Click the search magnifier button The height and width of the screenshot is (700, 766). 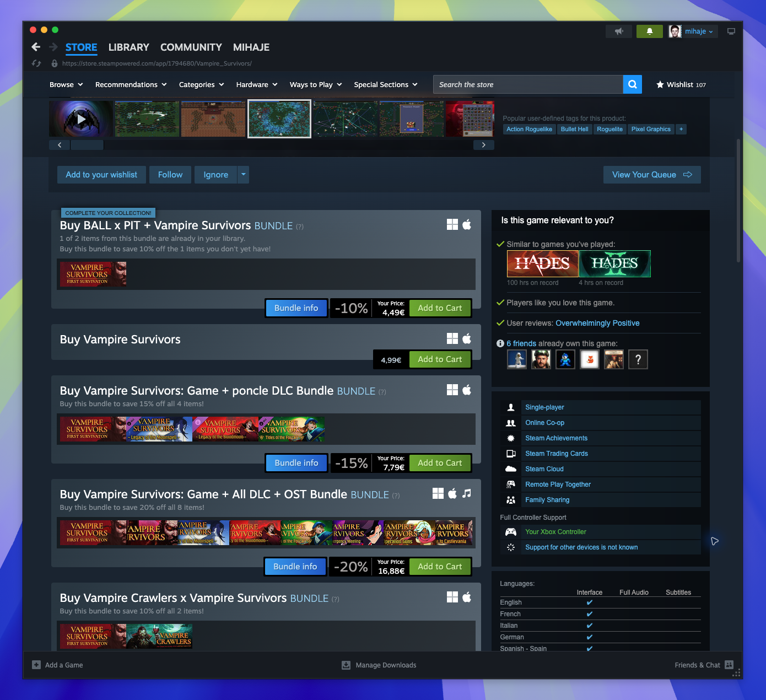633,84
